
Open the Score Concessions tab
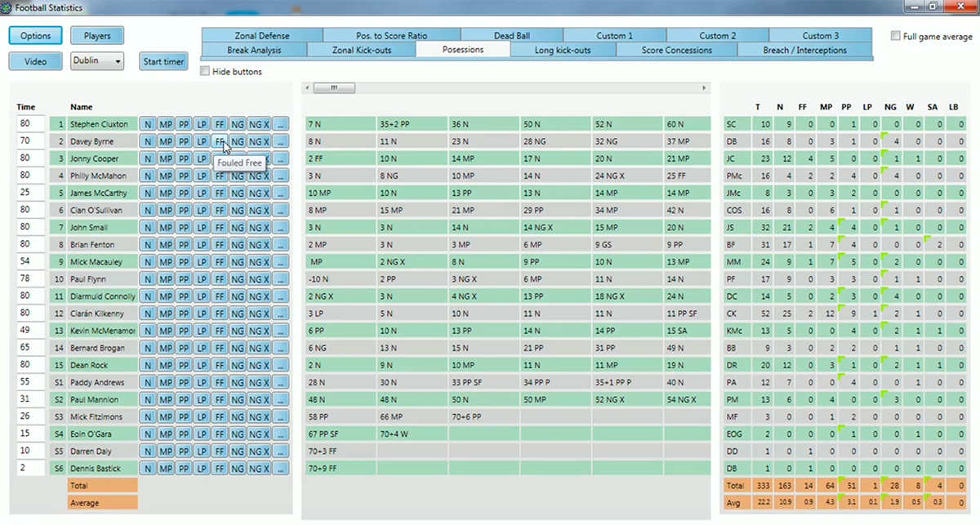click(676, 50)
